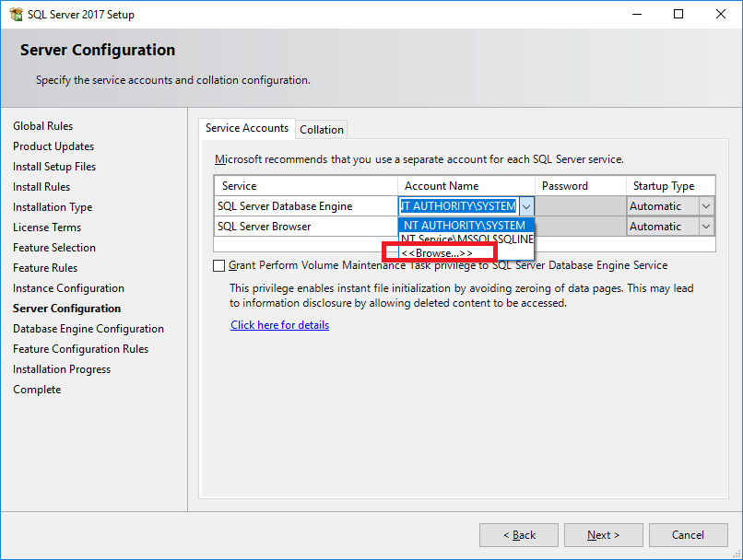Select the SQL Server Browser service row
The image size is (743, 560).
(306, 227)
